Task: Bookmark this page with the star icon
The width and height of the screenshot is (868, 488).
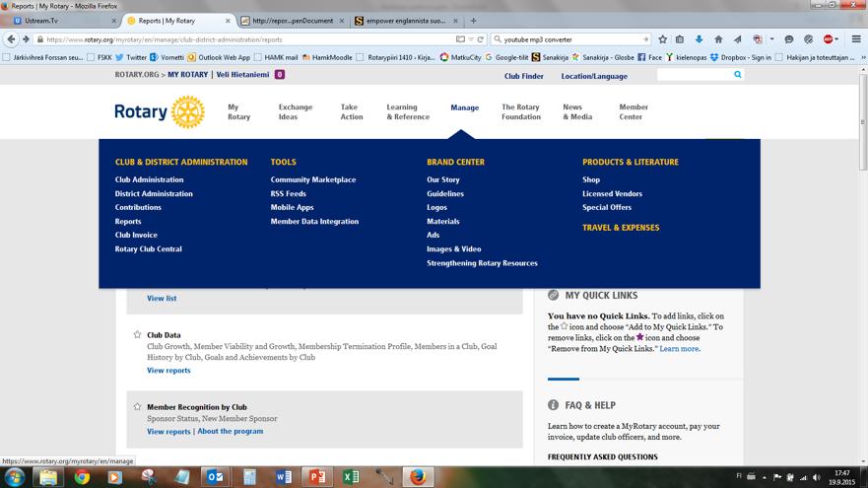Action: 663,39
